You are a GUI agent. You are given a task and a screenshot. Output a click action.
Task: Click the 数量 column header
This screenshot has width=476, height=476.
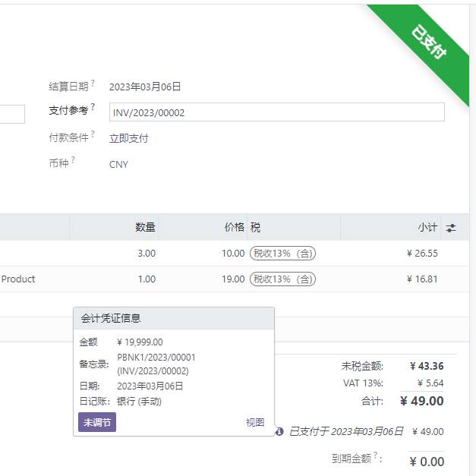coord(145,227)
